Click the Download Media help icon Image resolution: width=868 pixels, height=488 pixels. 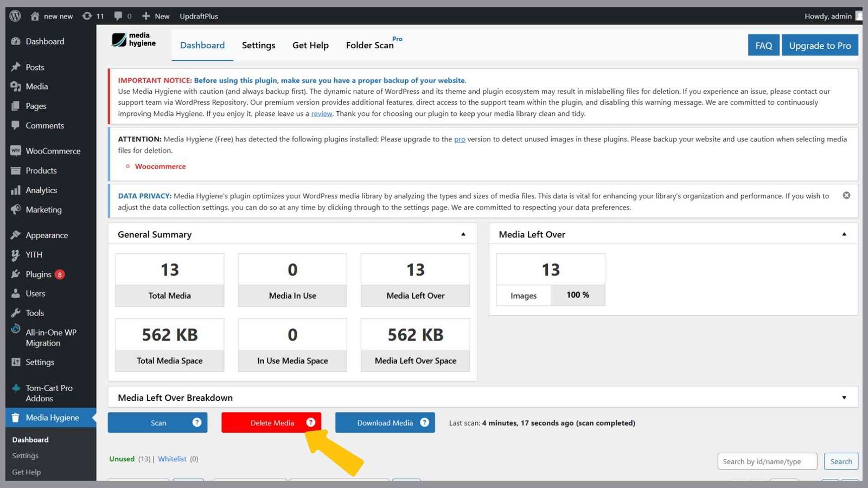point(425,422)
